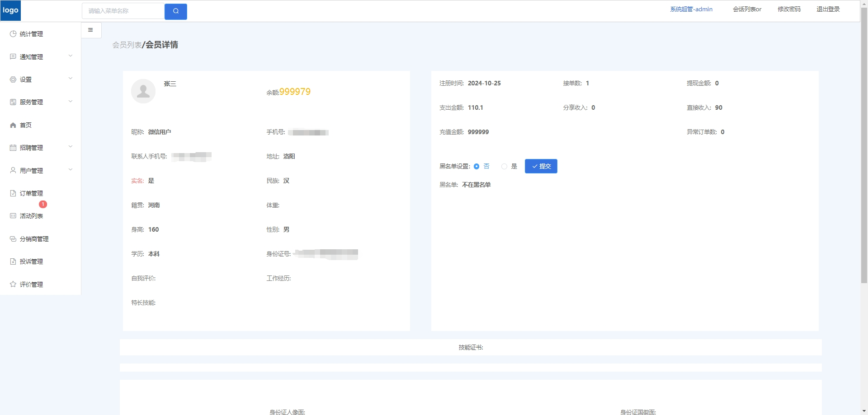Click the 订单管理 document icon
The width and height of the screenshot is (868, 415).
point(13,193)
